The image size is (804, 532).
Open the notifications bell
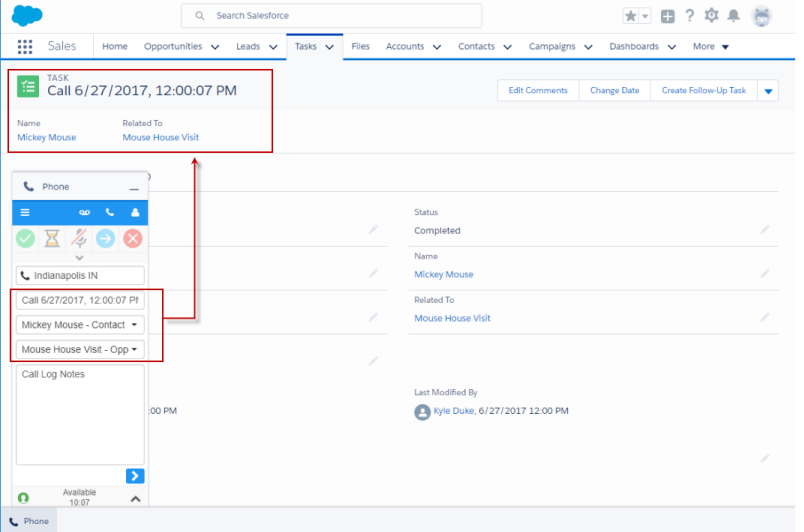click(733, 16)
